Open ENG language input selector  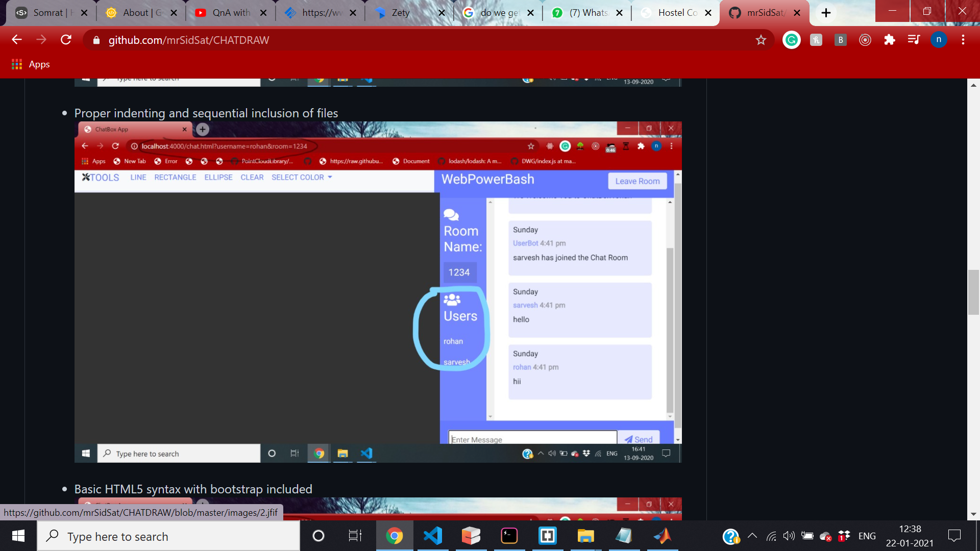tap(867, 536)
